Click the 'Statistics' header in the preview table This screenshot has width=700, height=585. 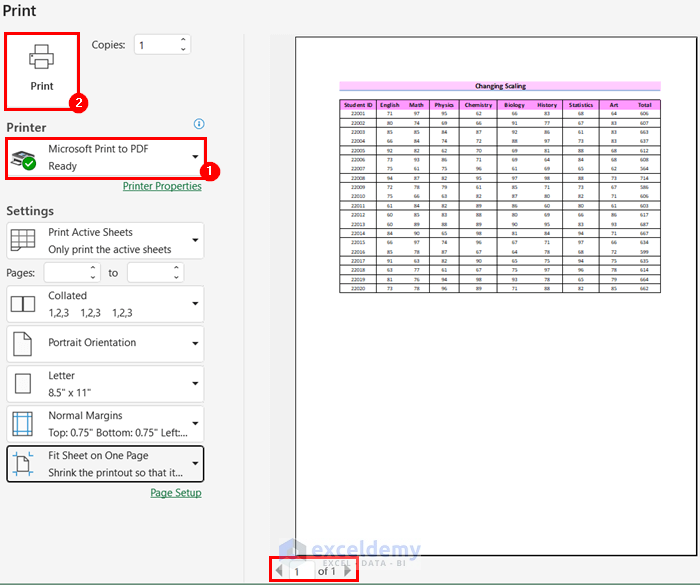581,105
